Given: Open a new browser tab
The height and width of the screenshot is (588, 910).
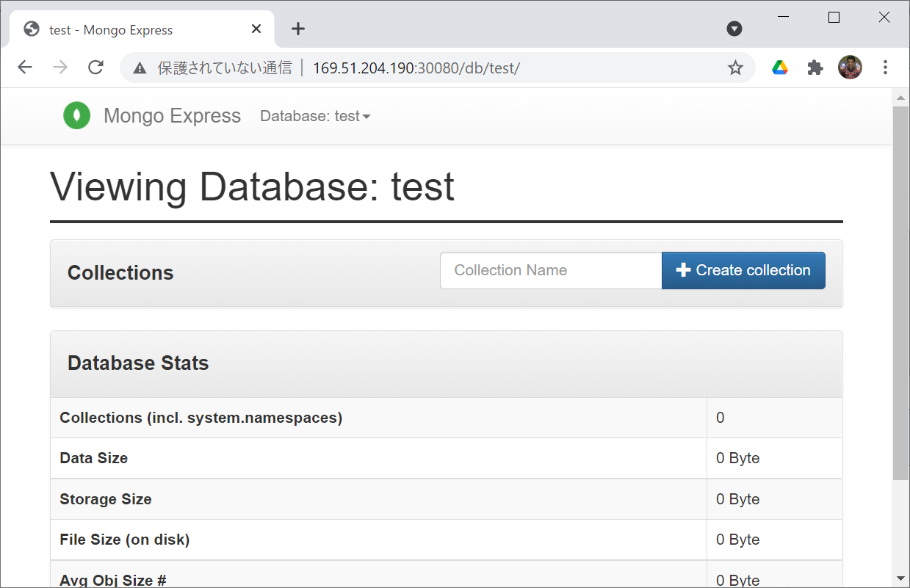Looking at the screenshot, I should point(297,29).
